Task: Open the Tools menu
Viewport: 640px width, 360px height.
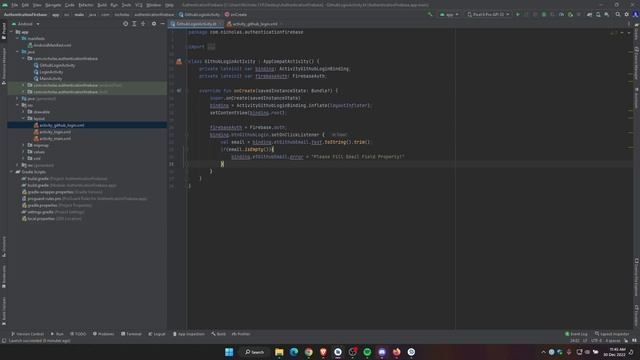Action: tap(127, 5)
